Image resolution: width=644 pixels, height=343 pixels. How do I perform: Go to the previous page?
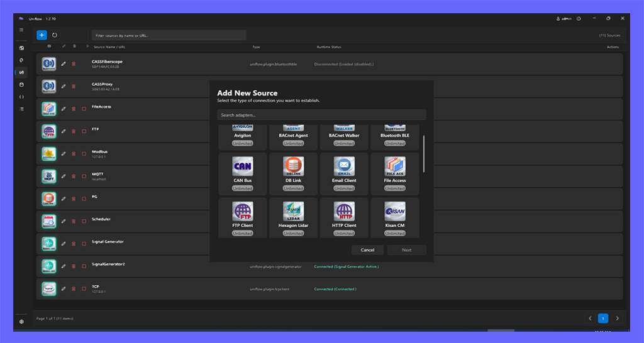tap(590, 318)
